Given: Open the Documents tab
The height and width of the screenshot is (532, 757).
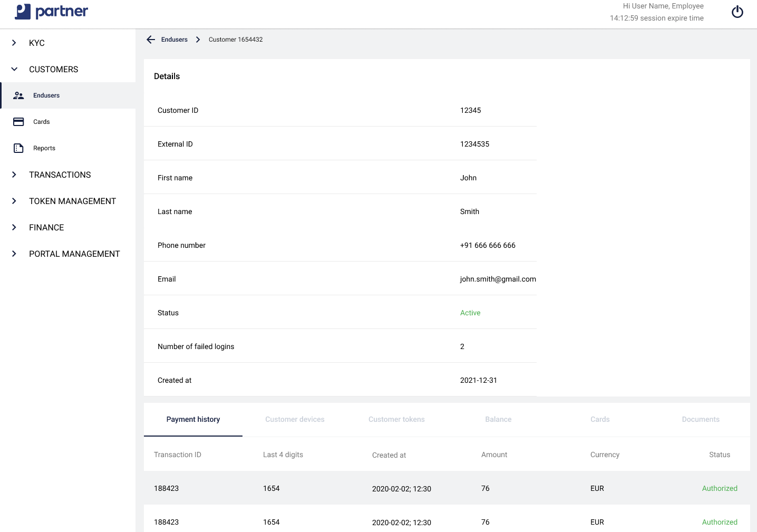Looking at the screenshot, I should 700,420.
